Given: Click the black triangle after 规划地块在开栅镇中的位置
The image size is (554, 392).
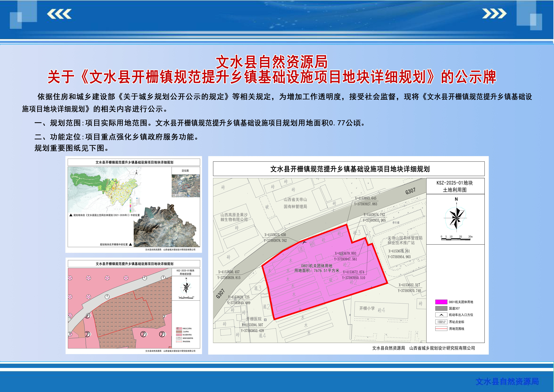Looking at the screenshot, I should (131, 244).
